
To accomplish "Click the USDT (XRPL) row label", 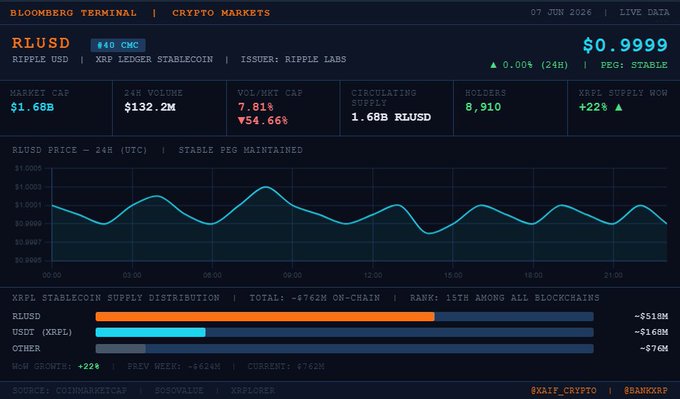I will pyautogui.click(x=42, y=332).
